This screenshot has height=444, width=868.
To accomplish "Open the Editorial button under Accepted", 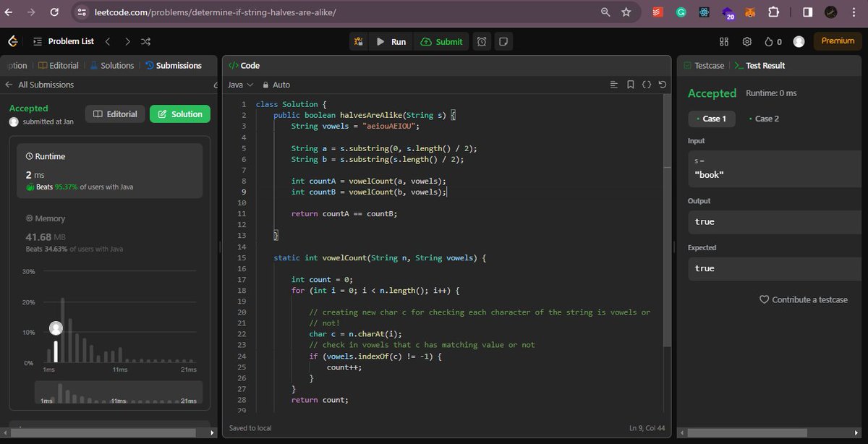I will (x=115, y=114).
